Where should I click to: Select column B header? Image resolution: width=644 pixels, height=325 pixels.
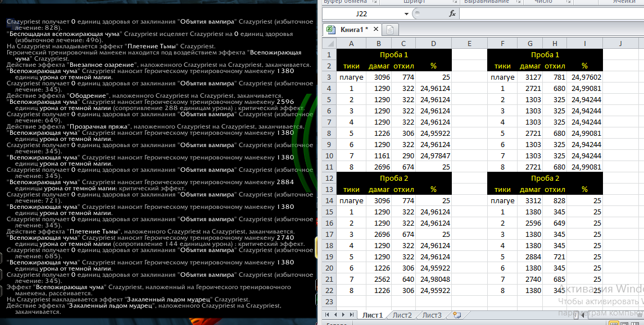[379, 43]
